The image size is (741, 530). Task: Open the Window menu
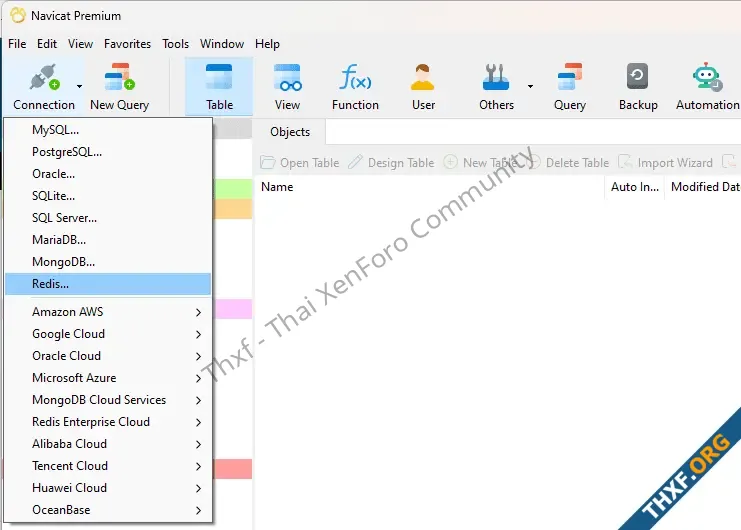(222, 44)
